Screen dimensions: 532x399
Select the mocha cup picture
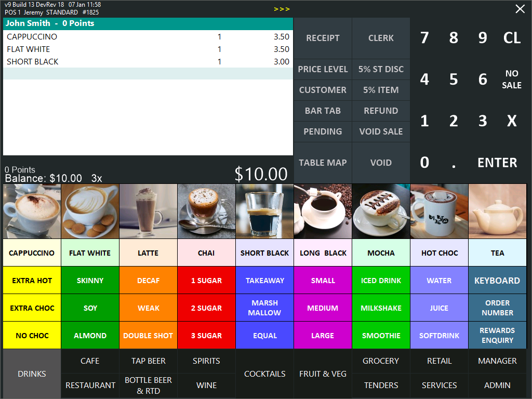point(381,211)
